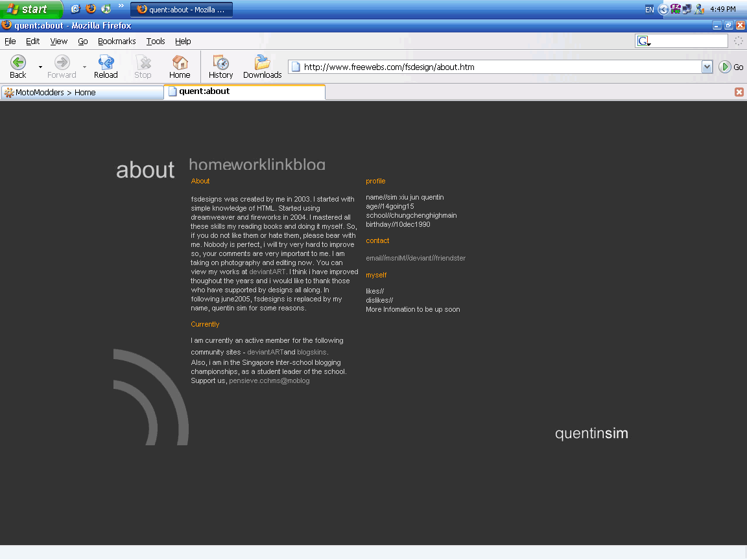Click the orange Currently heading
The width and height of the screenshot is (747, 560).
pos(205,324)
